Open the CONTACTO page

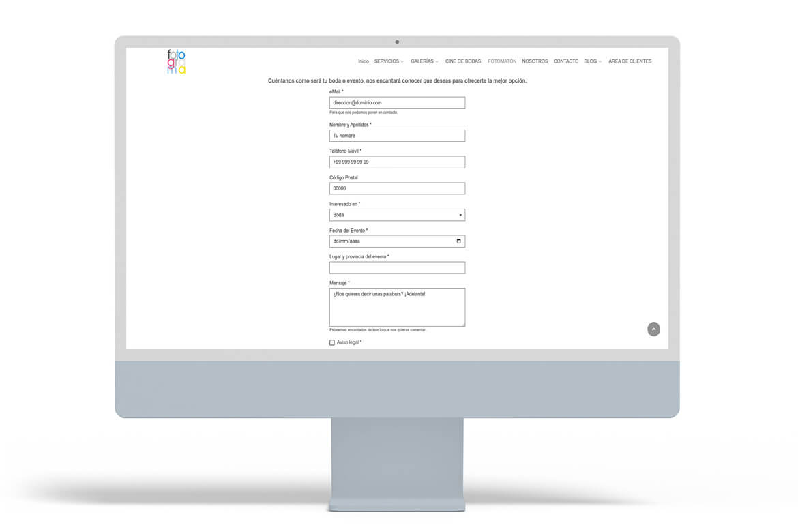coord(565,61)
